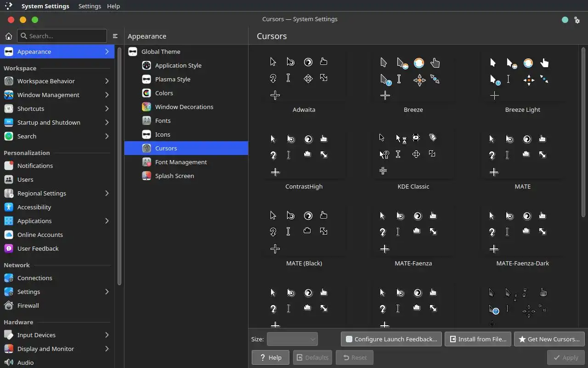Click the Regional Settings icon
This screenshot has height=368, width=588.
pyautogui.click(x=8, y=193)
